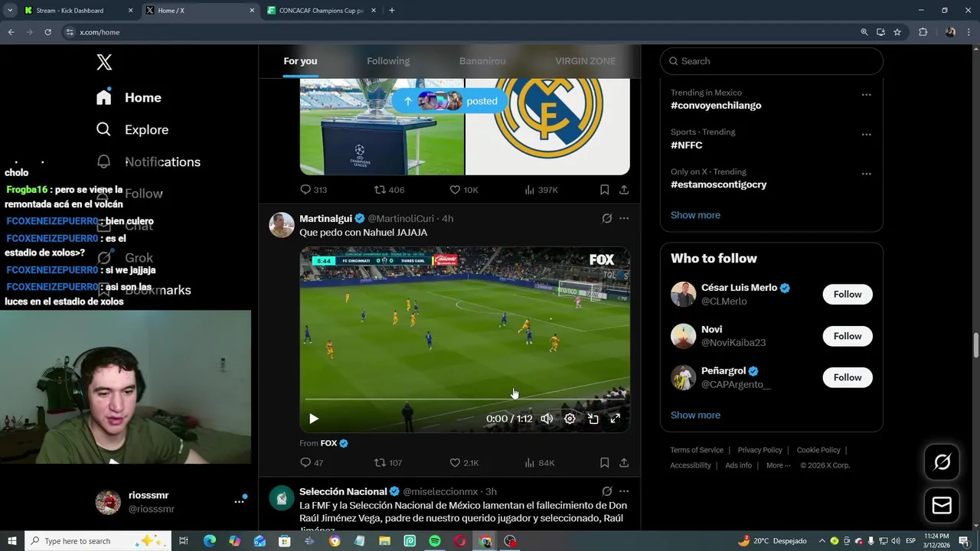Viewport: 980px width, 551px height.
Task: Open more options on Martinalgui's post
Action: coord(624,218)
